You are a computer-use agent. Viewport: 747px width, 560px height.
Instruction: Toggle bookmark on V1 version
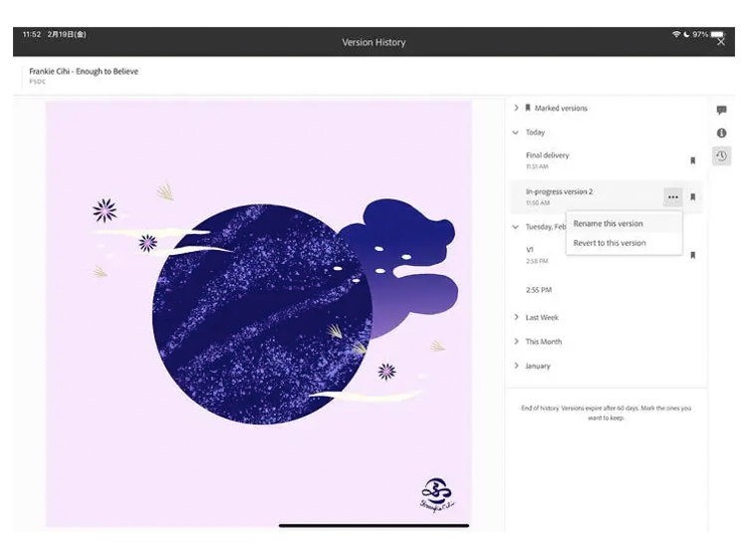tap(692, 255)
